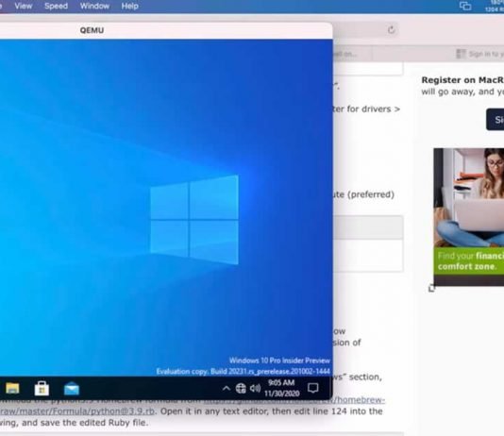Open the Action Center notifications icon
This screenshot has width=504, height=436.
[x=312, y=388]
